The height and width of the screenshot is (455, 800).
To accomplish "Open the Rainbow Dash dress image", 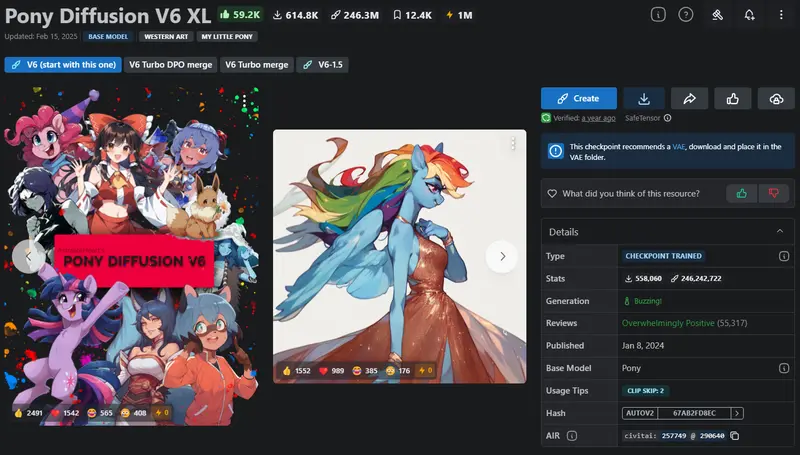I will [x=399, y=256].
